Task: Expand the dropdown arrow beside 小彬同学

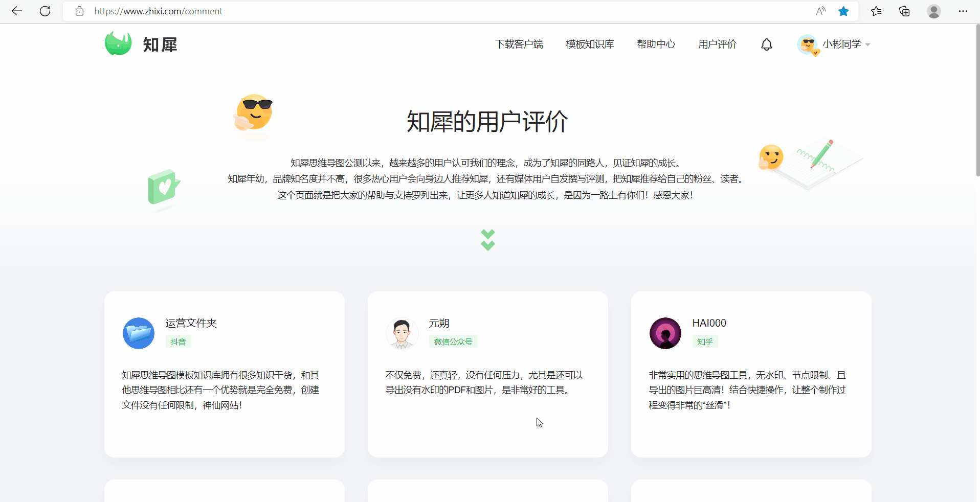Action: point(867,45)
